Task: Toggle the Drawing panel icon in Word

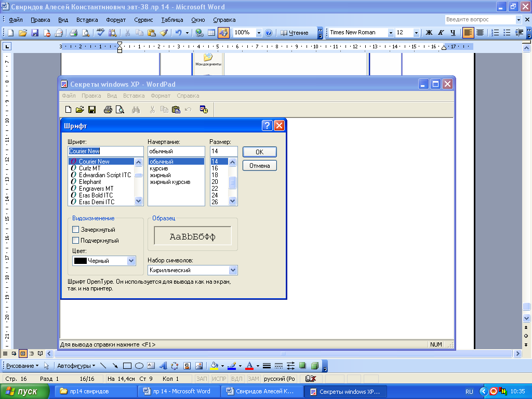Action: click(x=223, y=33)
